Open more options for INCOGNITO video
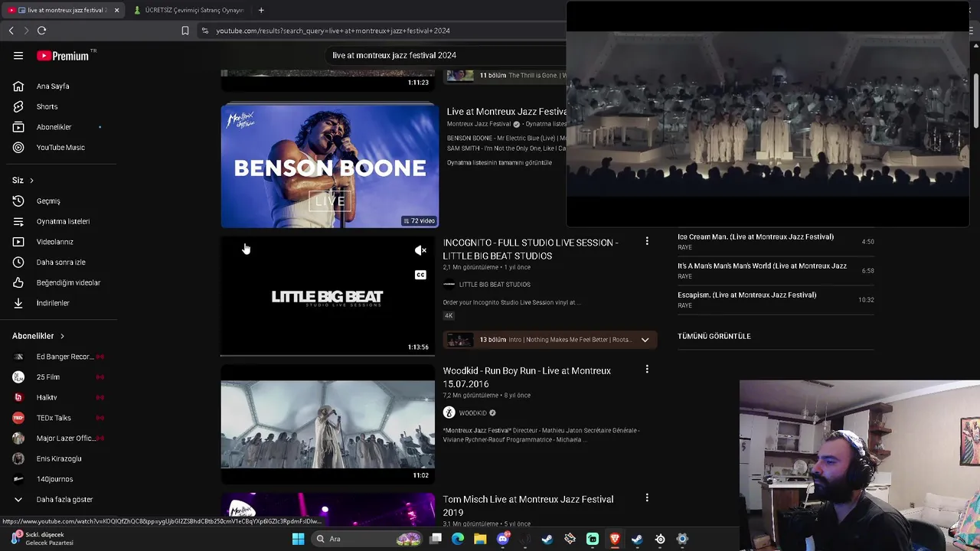This screenshot has width=980, height=551. [647, 241]
